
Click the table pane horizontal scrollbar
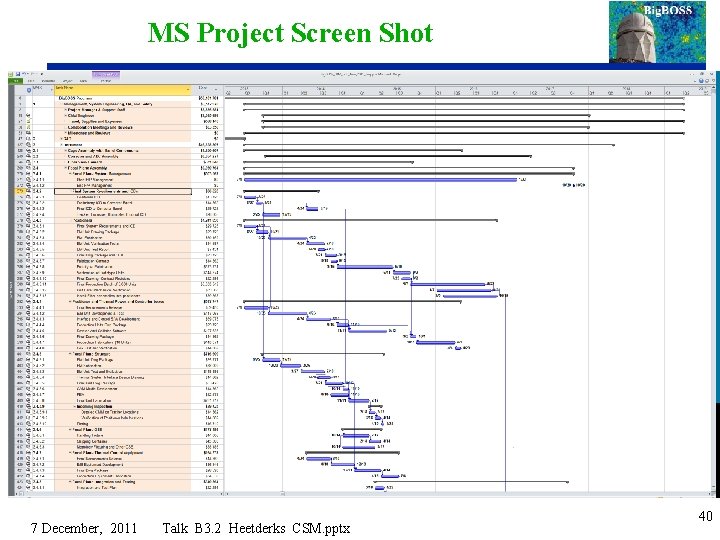tap(121, 494)
